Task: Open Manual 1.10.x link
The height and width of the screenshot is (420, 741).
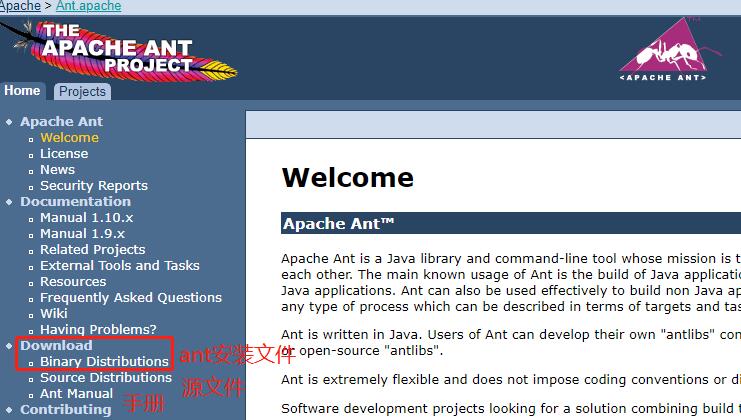Action: [87, 217]
